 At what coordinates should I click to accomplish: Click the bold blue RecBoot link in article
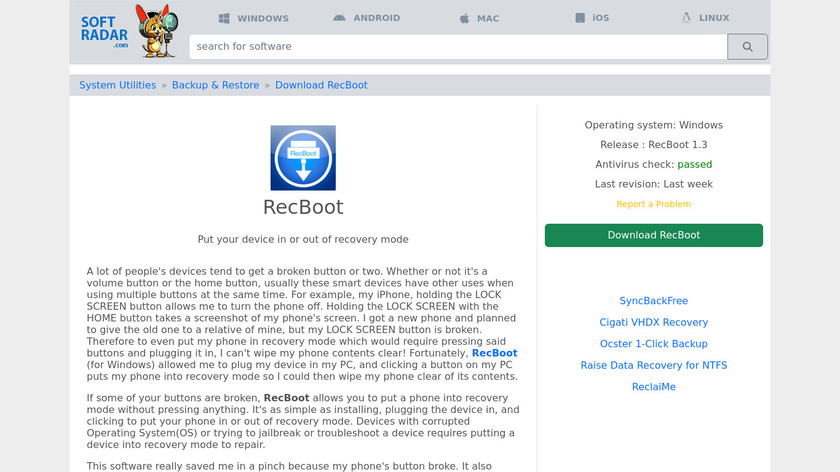click(x=494, y=353)
